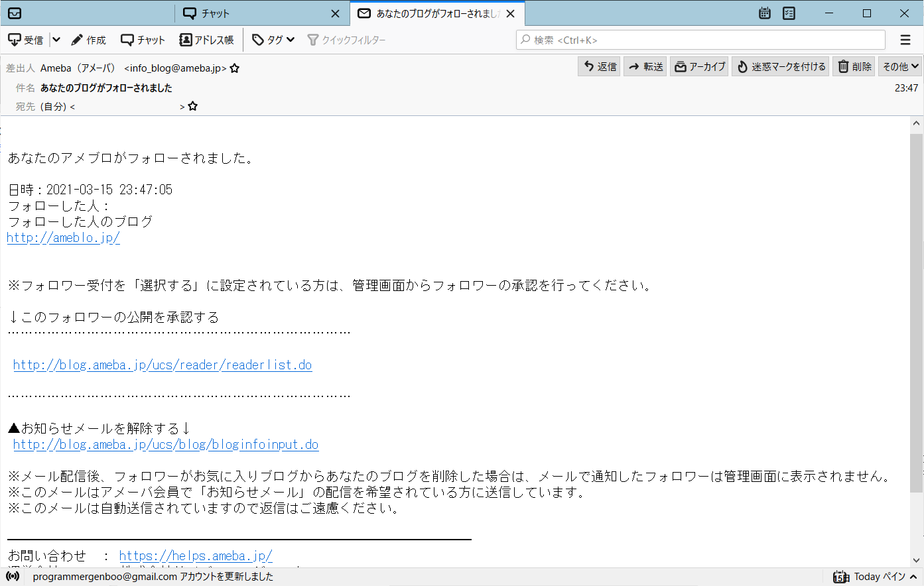Image resolution: width=924 pixels, height=586 pixels.
Task: Mark as junk with 迷惑マークを付ける
Action: (x=781, y=66)
